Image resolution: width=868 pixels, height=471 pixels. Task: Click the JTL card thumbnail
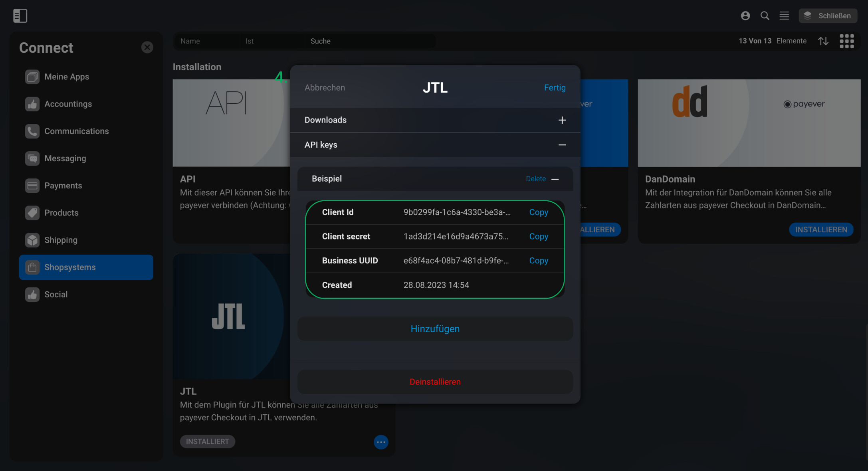click(232, 317)
